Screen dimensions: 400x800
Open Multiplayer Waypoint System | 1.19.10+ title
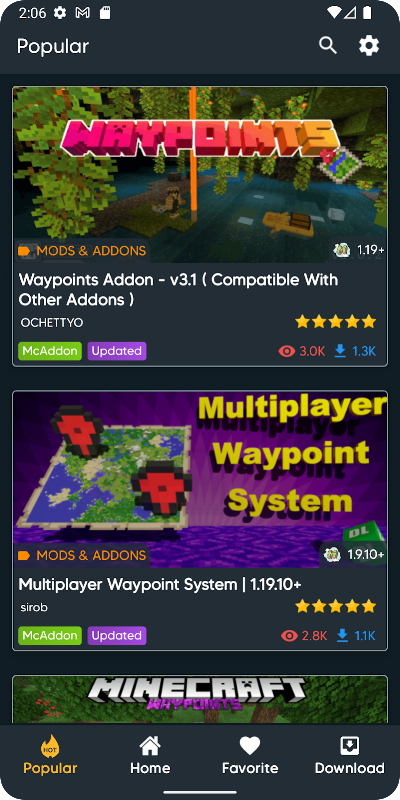(160, 584)
